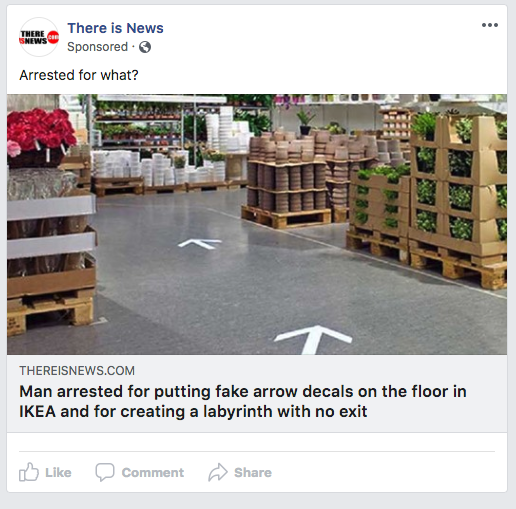The height and width of the screenshot is (509, 516).
Task: Click the Sponsored label
Action: (x=98, y=47)
